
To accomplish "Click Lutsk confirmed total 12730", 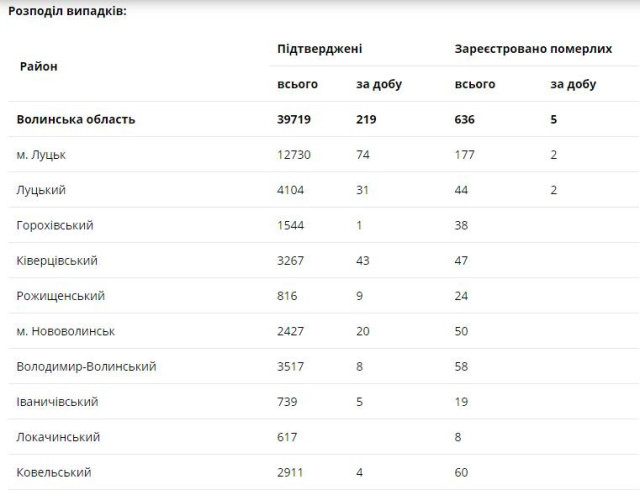I will pos(296,155).
